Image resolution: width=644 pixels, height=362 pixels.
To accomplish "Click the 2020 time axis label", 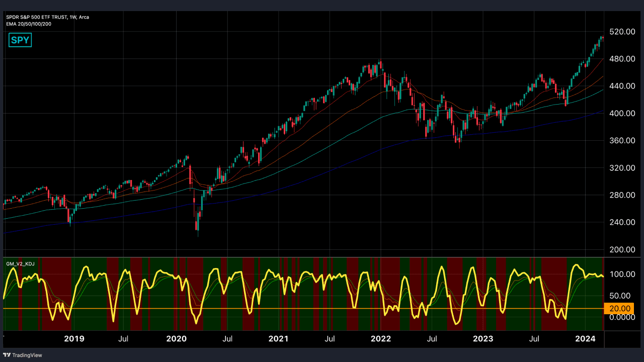I will [x=176, y=338].
